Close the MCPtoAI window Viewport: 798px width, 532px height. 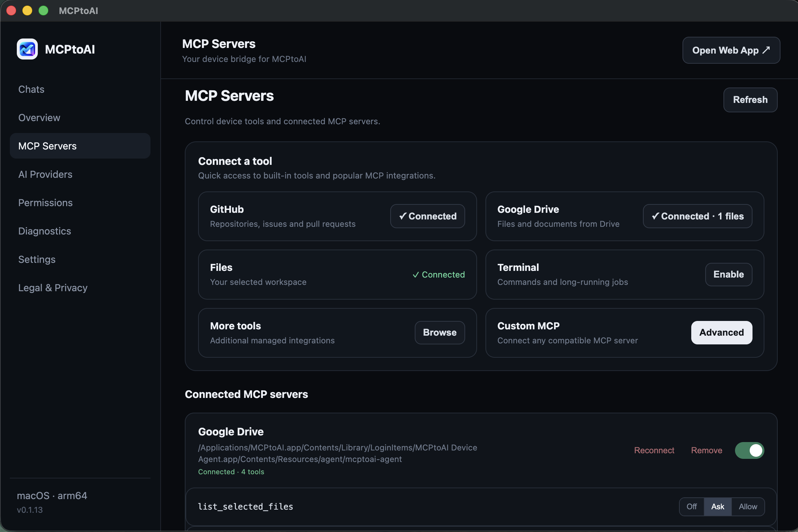(11, 10)
